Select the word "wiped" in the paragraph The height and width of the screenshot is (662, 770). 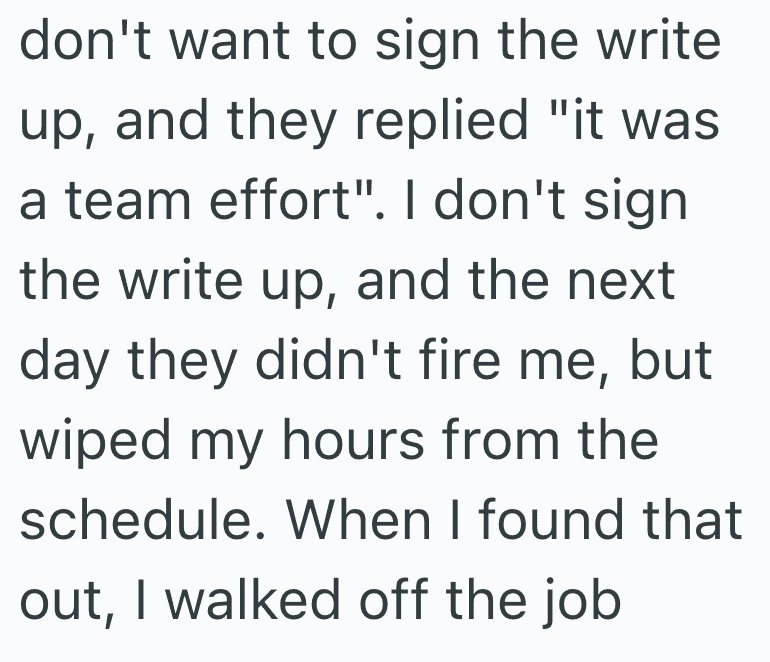[81, 442]
